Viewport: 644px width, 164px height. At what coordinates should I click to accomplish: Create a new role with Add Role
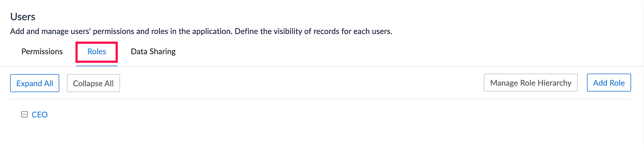(609, 83)
